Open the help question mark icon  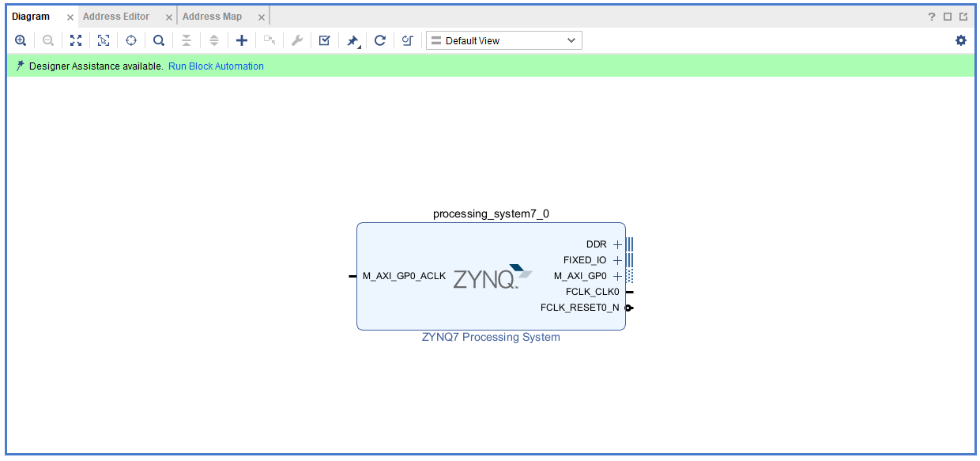(x=932, y=17)
